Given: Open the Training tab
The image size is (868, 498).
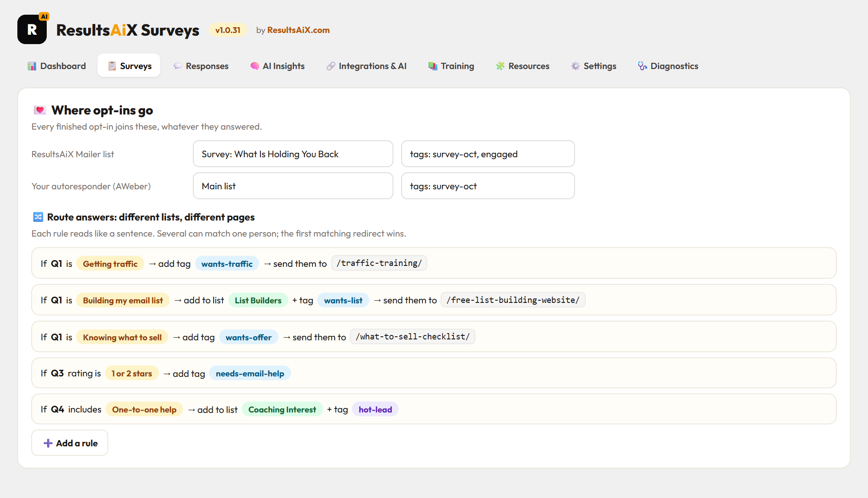Looking at the screenshot, I should click(x=451, y=66).
